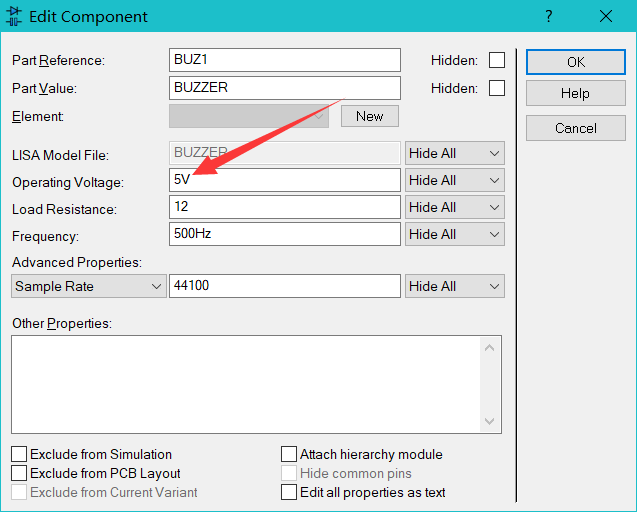Enable Exclude from PCB Layout
The height and width of the screenshot is (512, 637).
(x=19, y=473)
